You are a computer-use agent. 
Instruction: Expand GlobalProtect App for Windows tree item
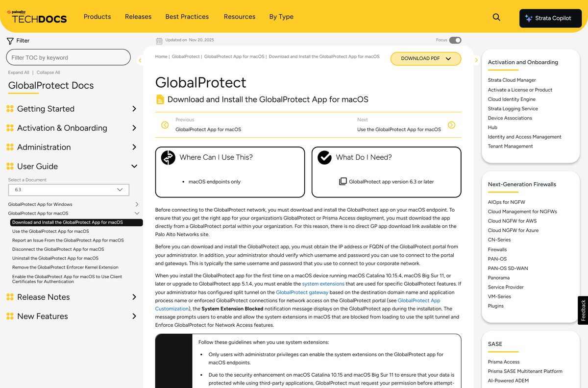pos(137,204)
